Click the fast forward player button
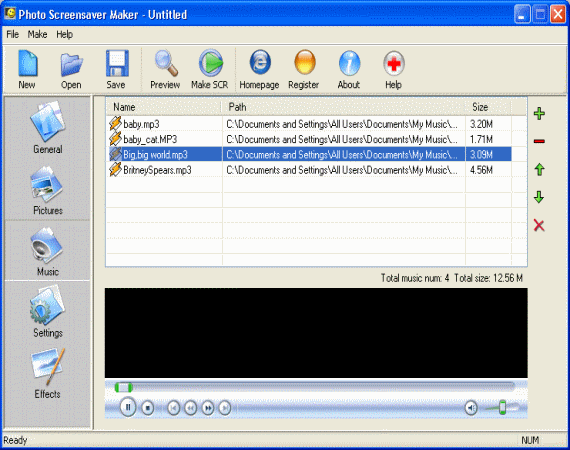 coord(208,408)
